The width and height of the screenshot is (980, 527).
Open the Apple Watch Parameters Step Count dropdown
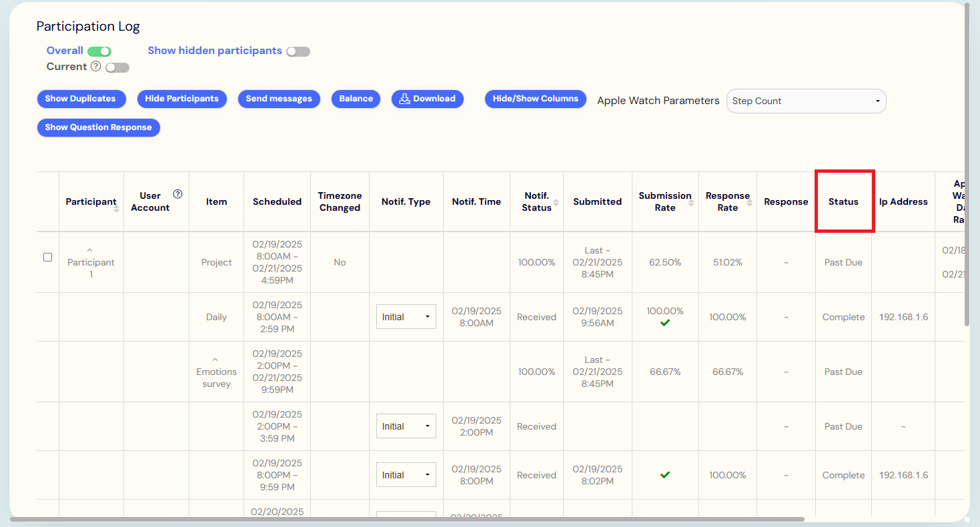806,101
